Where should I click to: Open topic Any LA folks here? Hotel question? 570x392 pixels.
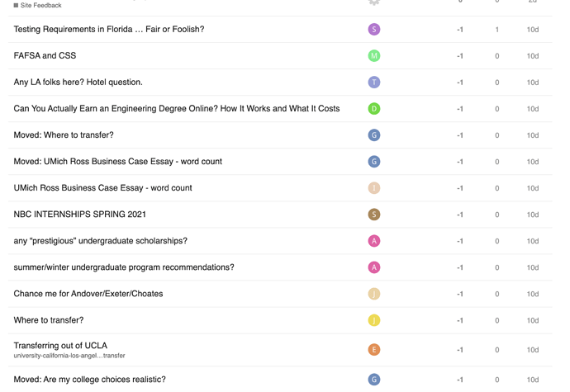coord(78,82)
